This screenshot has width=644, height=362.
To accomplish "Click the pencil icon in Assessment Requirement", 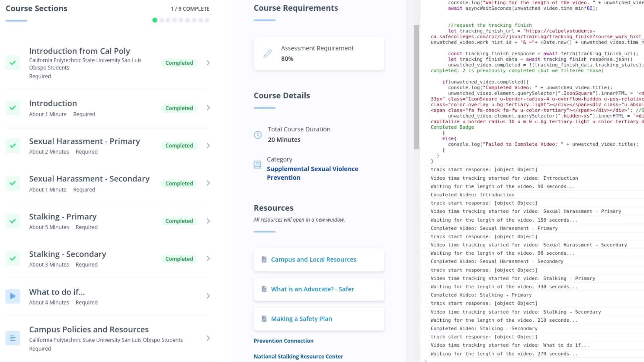I will (268, 53).
